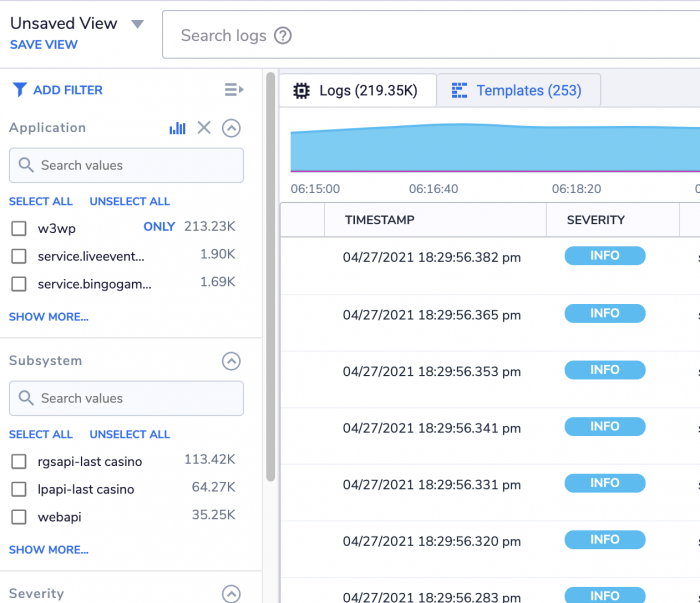Click the SAVE VIEW link

tap(44, 45)
